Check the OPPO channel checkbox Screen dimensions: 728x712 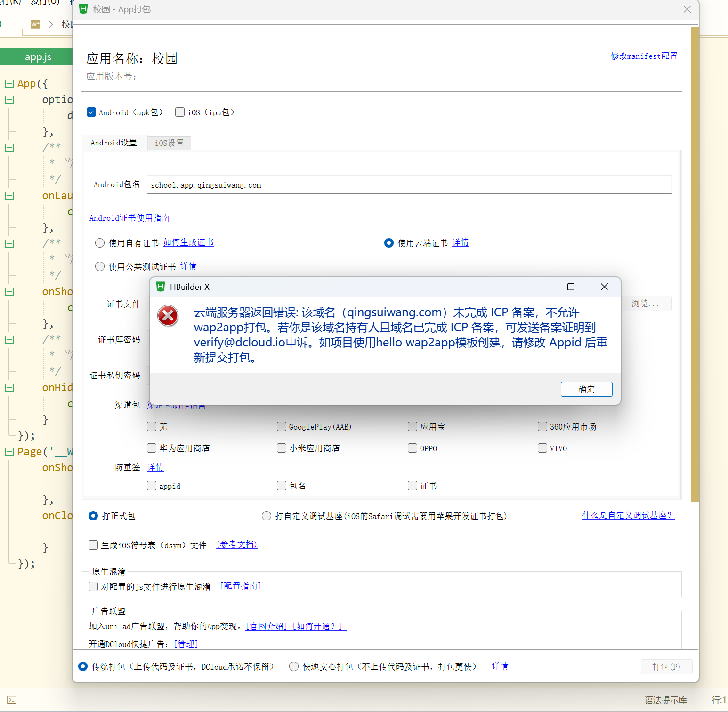pos(413,448)
